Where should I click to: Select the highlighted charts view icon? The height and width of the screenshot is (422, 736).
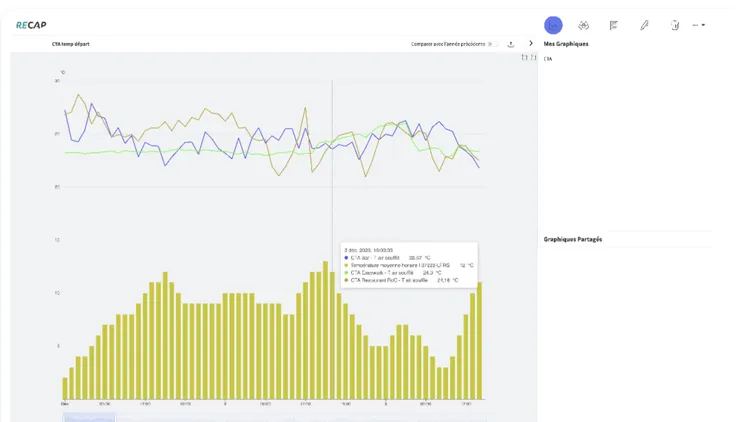(553, 25)
